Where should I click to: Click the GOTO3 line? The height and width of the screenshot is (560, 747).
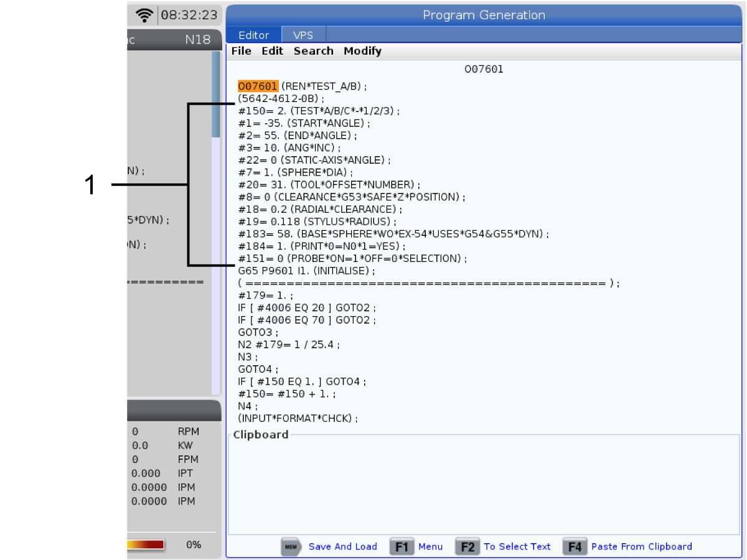click(x=258, y=332)
